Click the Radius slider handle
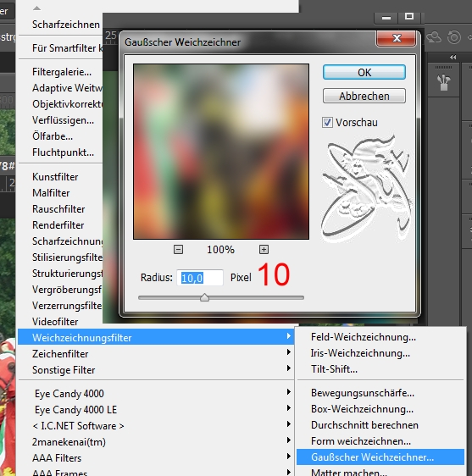This screenshot has width=472, height=476. point(205,297)
